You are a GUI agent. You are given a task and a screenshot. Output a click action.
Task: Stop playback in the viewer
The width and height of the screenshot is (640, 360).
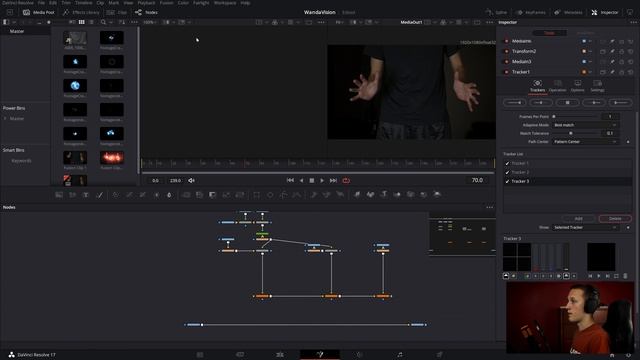[x=312, y=180]
